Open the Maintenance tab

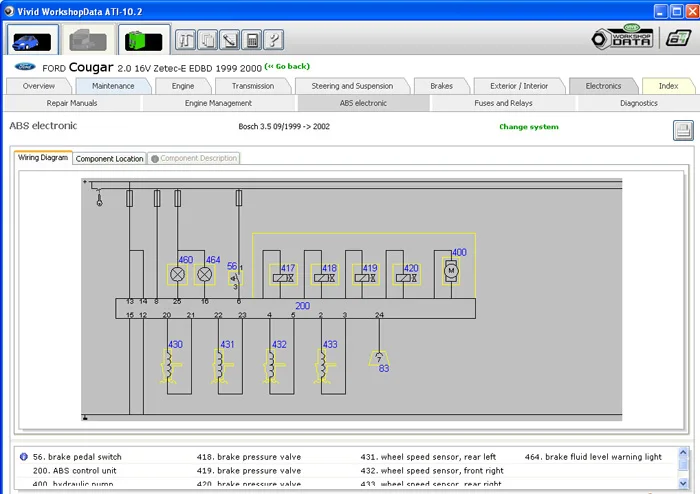[113, 86]
